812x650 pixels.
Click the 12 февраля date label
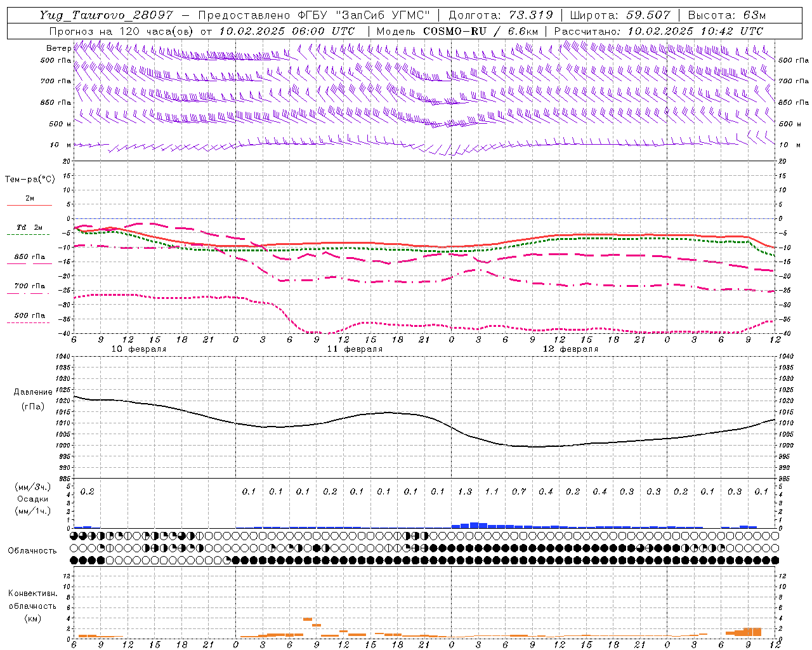click(x=570, y=349)
